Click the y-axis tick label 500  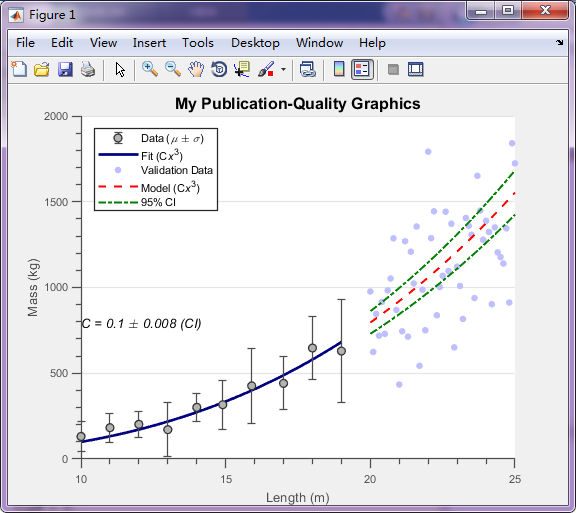pos(59,373)
